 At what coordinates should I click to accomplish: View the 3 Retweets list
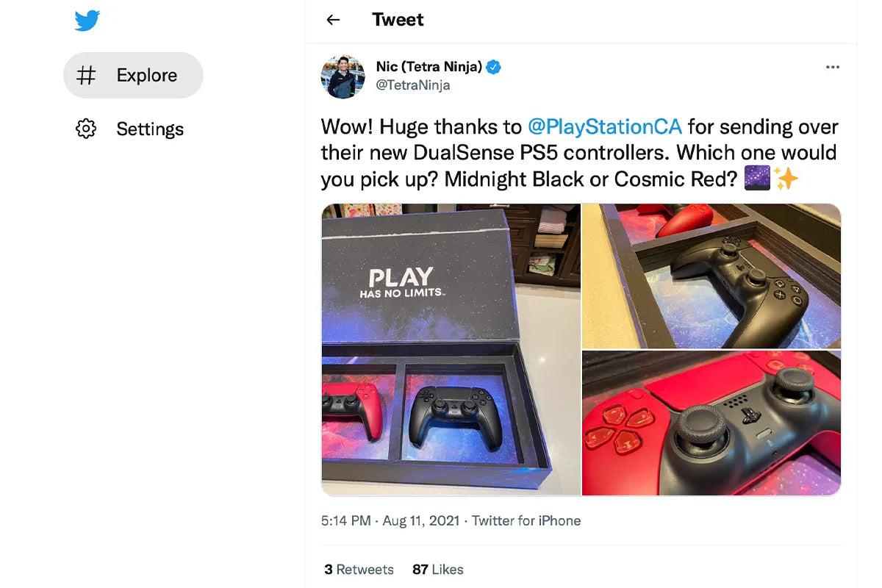[359, 570]
